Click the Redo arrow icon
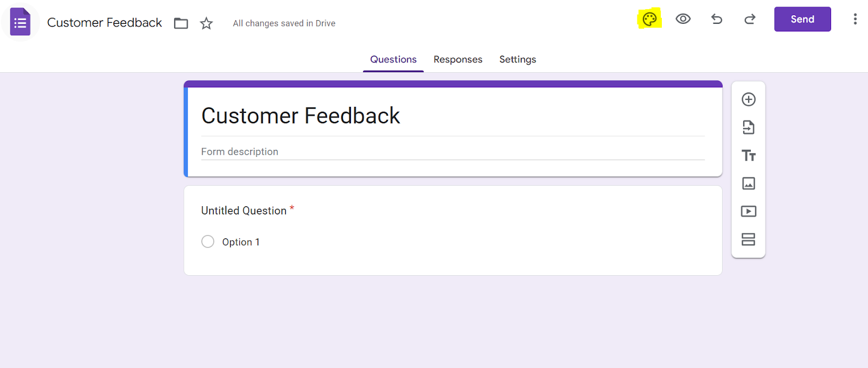868x368 pixels. [x=750, y=19]
